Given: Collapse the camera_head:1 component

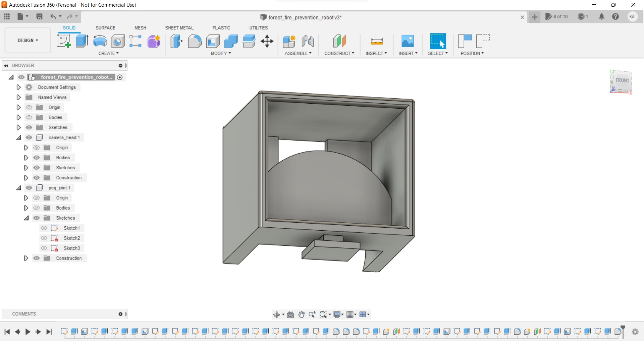Looking at the screenshot, I should pyautogui.click(x=19, y=137).
